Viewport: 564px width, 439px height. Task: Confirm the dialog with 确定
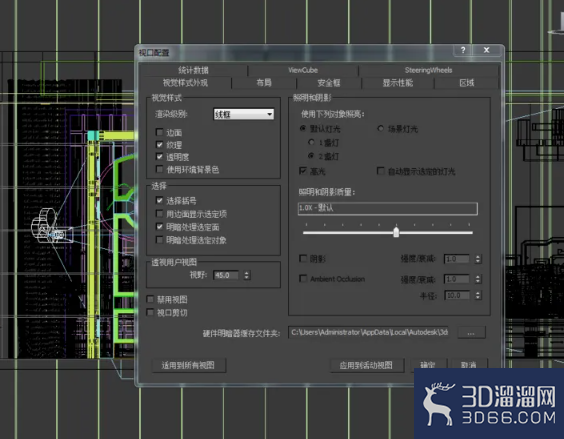tap(427, 364)
